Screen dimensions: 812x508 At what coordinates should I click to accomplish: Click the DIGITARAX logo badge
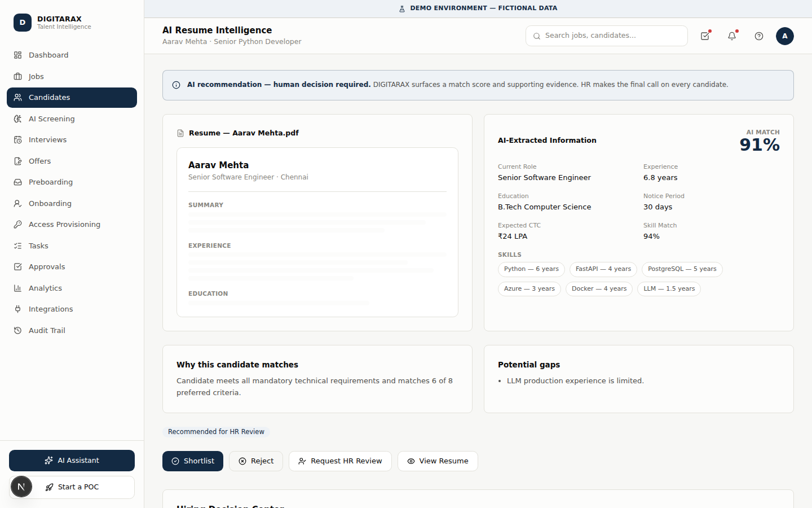[x=23, y=23]
